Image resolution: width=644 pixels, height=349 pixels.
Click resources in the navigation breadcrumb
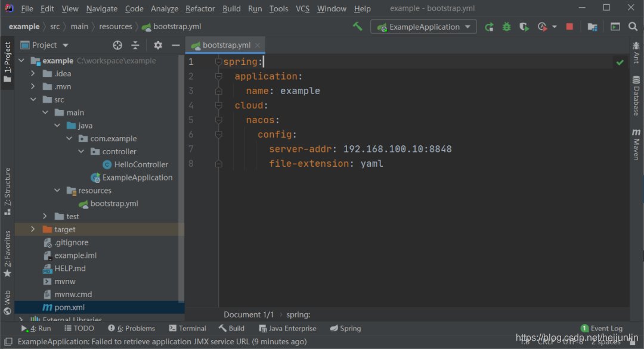click(116, 27)
